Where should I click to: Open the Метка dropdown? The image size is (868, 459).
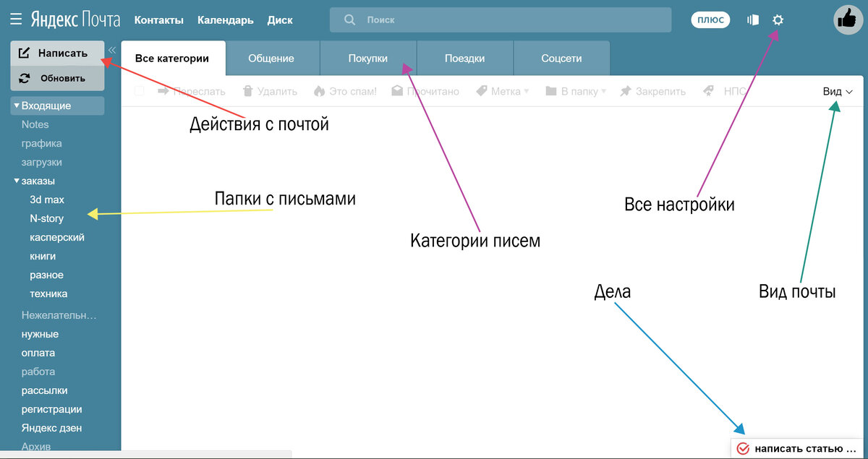(501, 90)
